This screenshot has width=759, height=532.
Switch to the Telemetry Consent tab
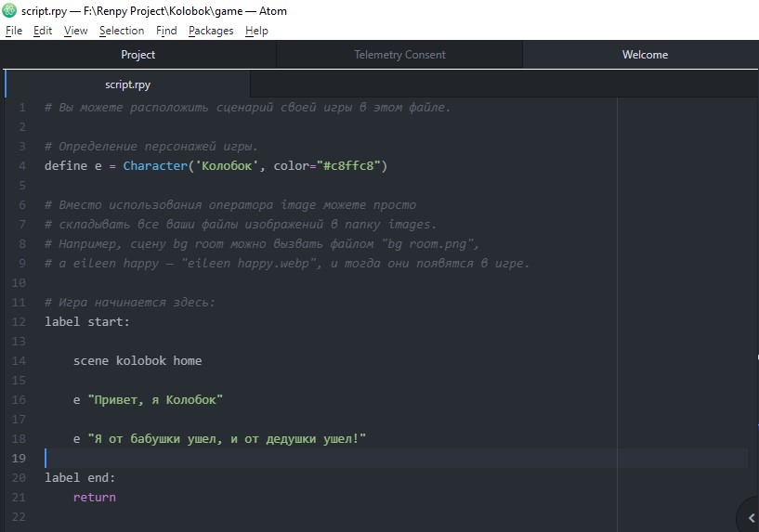click(399, 55)
